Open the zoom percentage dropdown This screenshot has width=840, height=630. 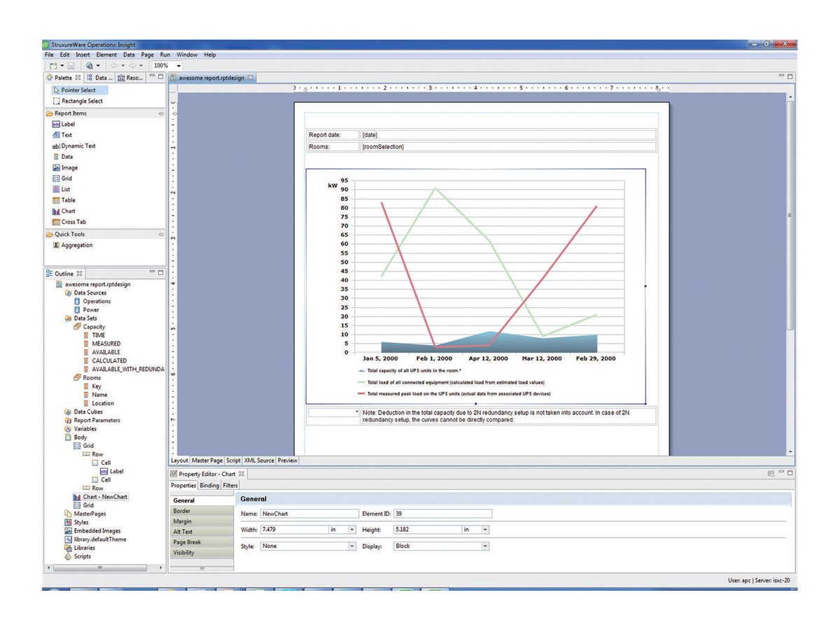179,66
